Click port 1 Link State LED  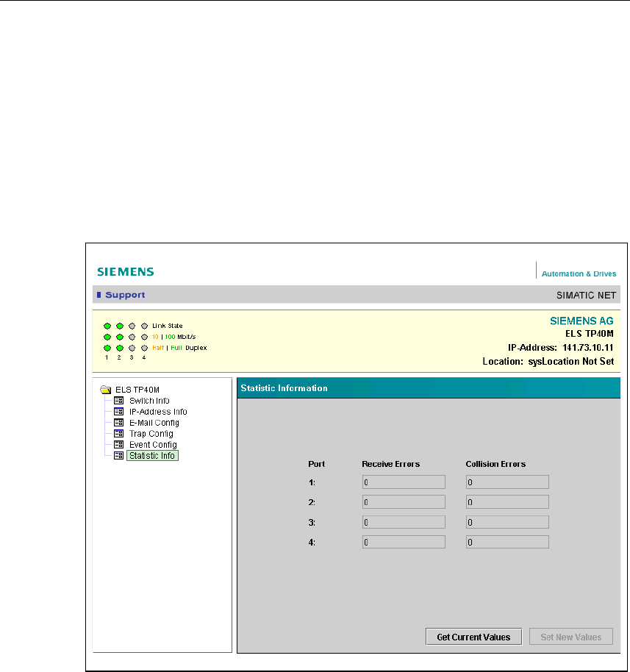click(107, 326)
